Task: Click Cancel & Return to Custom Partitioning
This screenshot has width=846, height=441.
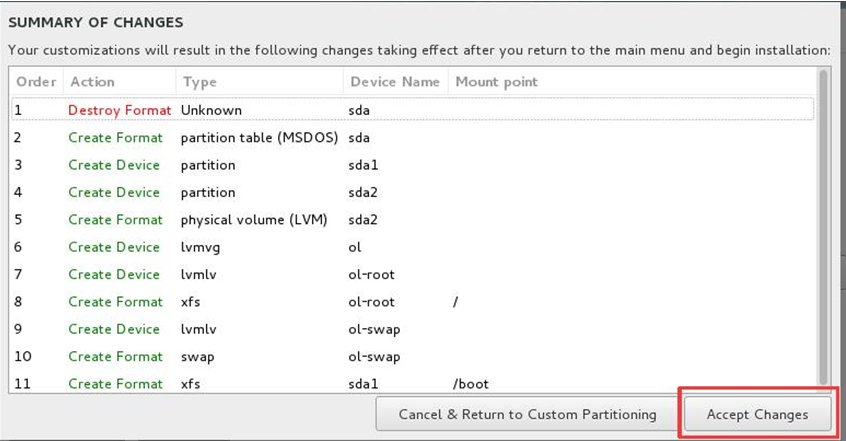Action: [527, 414]
